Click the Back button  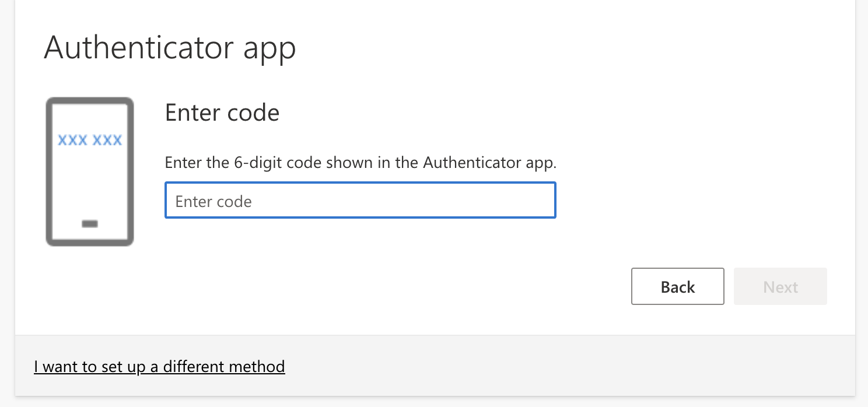[677, 287]
